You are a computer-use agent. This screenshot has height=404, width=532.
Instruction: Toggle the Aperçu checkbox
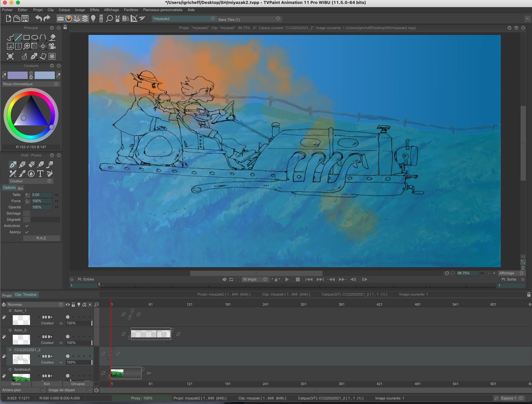pyautogui.click(x=27, y=232)
